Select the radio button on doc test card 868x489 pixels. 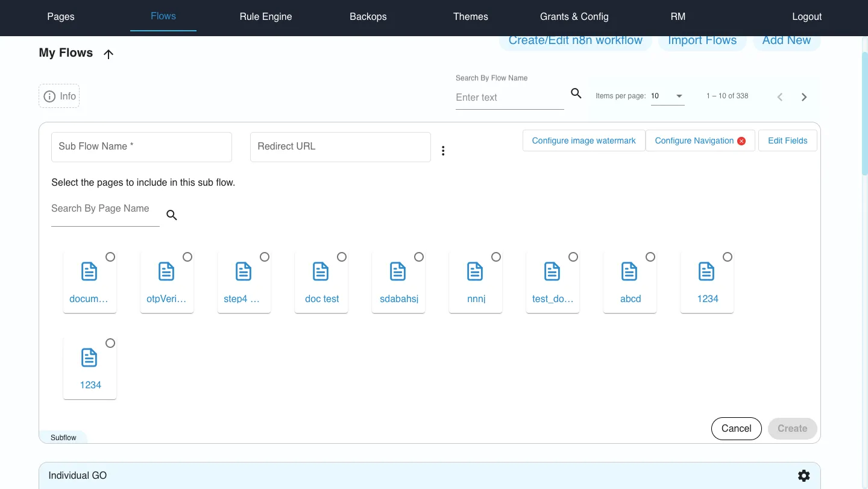342,257
